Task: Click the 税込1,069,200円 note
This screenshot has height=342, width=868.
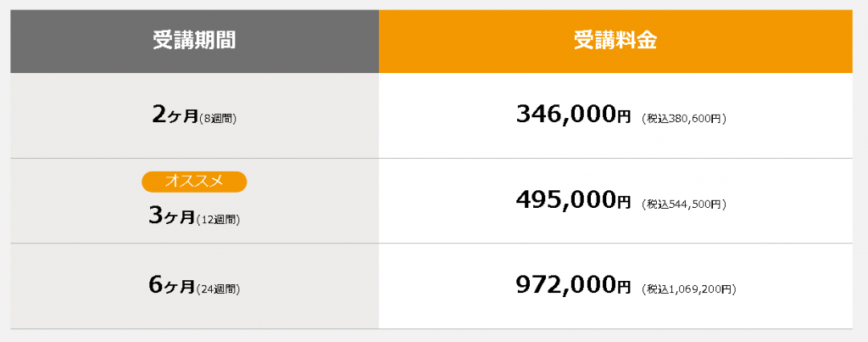Action: (x=688, y=289)
